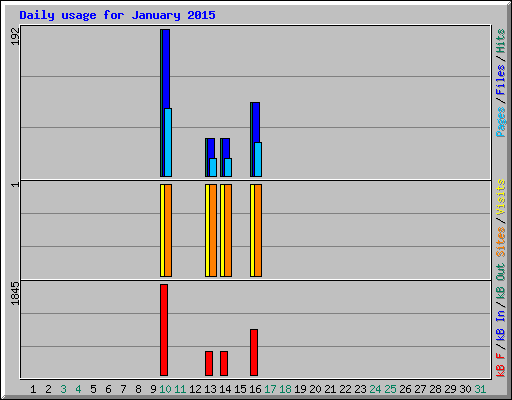Click the 192 axis value

15,36
